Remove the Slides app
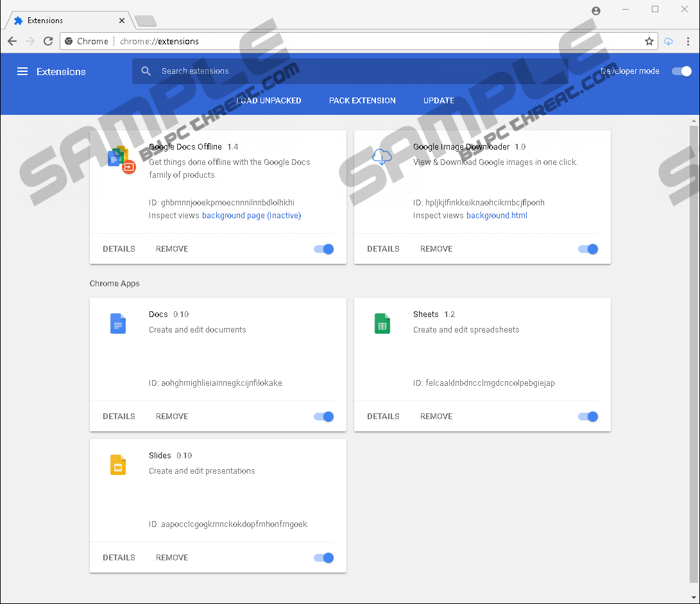700x604 pixels. [172, 558]
